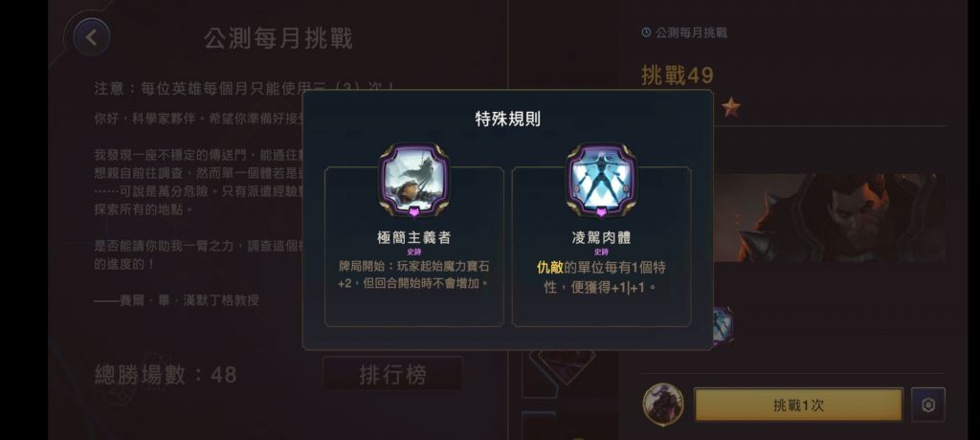Image resolution: width=980 pixels, height=440 pixels.
Task: Open the 排行榜 leaderboard
Action: click(x=392, y=374)
